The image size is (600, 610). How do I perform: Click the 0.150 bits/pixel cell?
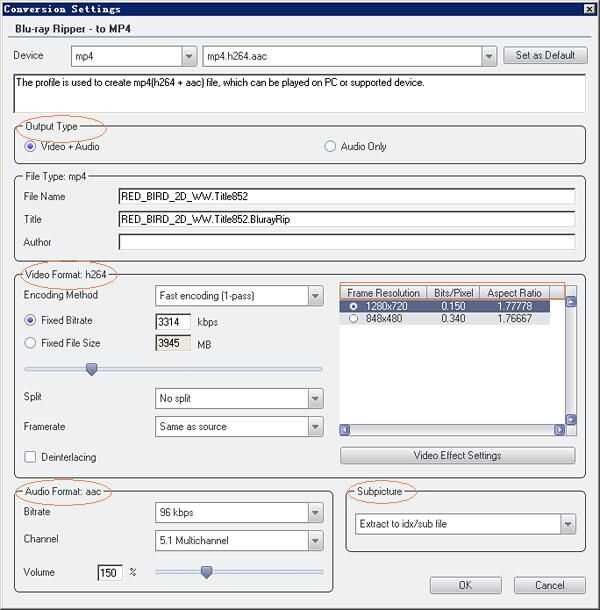point(453,307)
